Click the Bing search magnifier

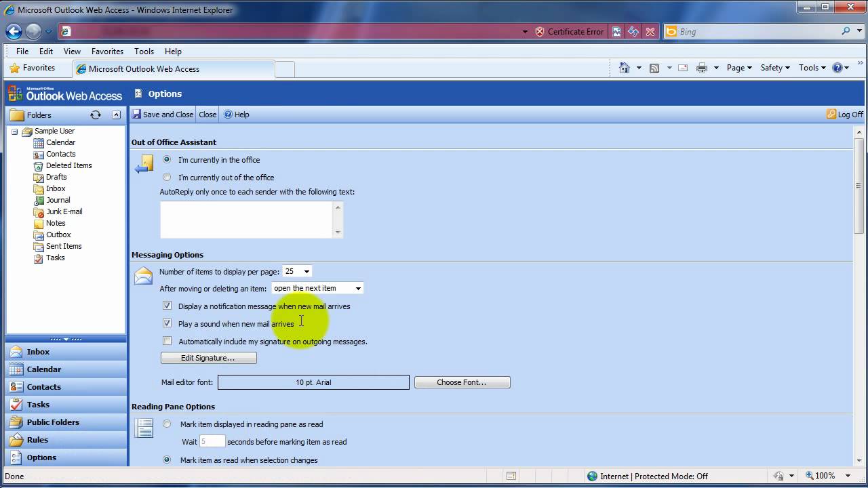coord(846,31)
